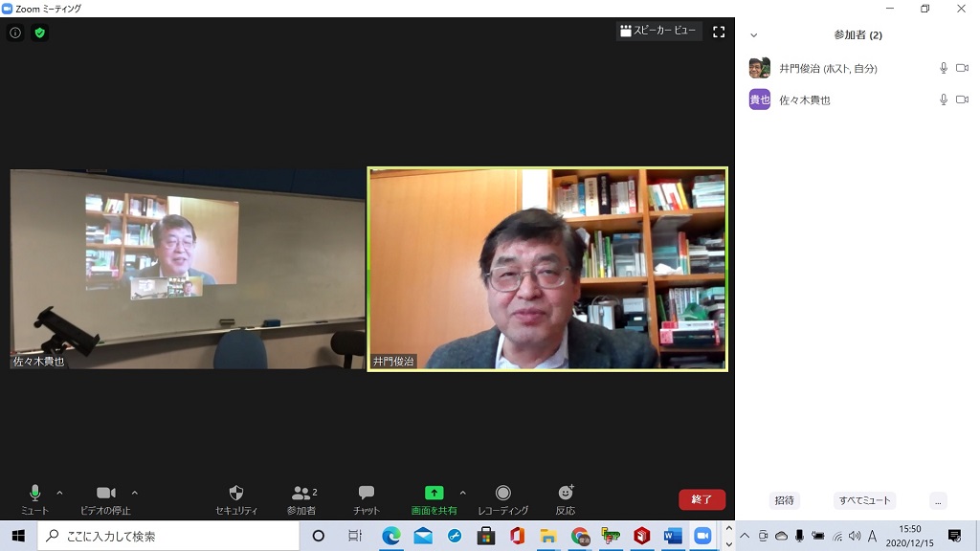Screen dimensions: 980x551
Task: Switch to Speaker View
Action: click(x=658, y=32)
